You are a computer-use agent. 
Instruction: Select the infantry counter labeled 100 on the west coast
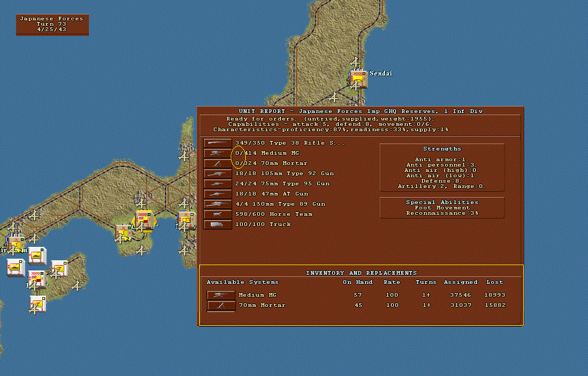tap(16, 245)
